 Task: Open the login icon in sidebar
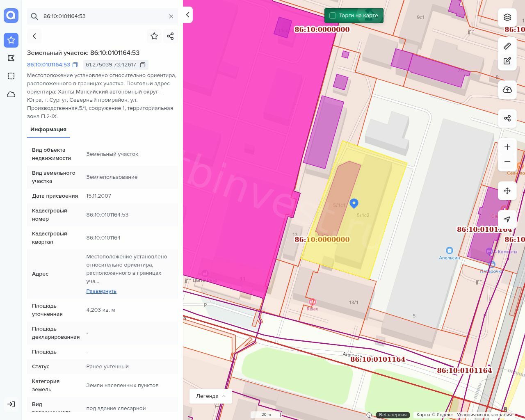(11, 404)
